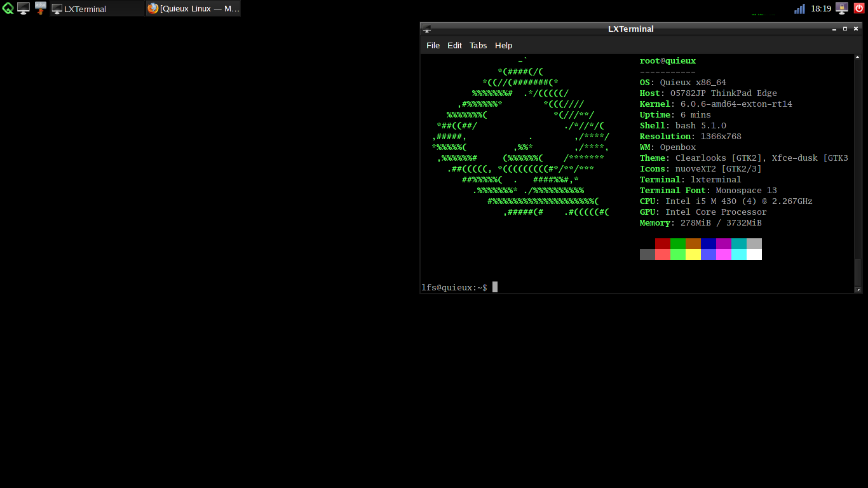
Task: Click the "Openbox" WM value
Action: click(x=678, y=147)
